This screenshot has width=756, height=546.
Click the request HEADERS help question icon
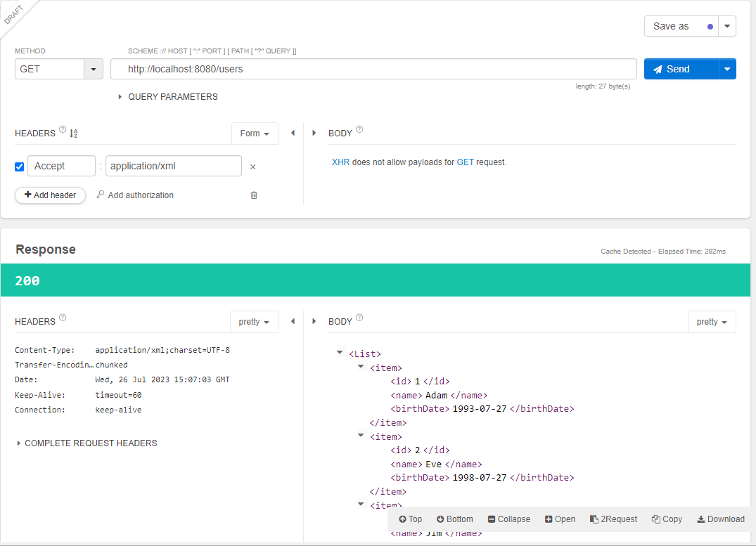point(63,129)
